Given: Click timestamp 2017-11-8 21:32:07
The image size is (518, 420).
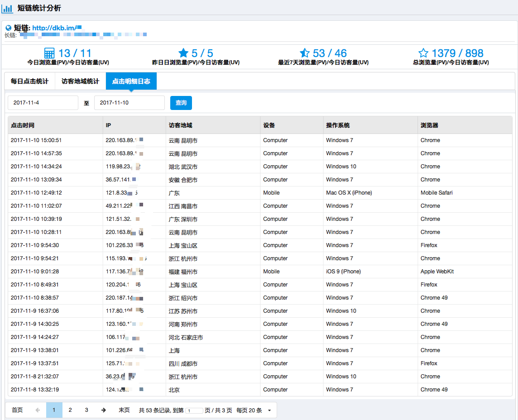Looking at the screenshot, I should [x=35, y=377].
